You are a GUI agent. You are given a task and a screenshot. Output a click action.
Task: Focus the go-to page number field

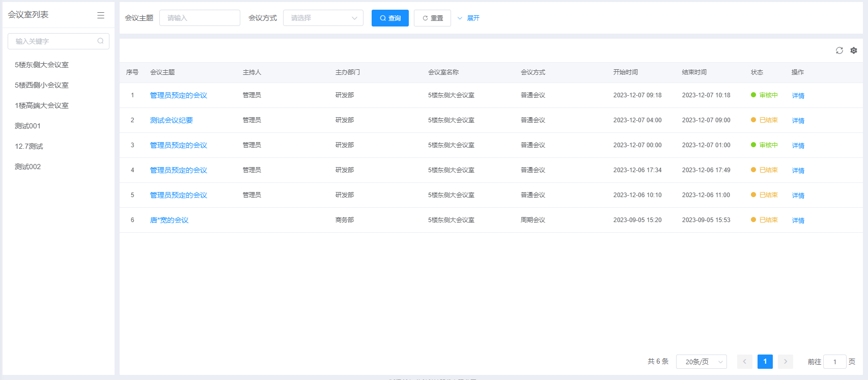pyautogui.click(x=834, y=362)
